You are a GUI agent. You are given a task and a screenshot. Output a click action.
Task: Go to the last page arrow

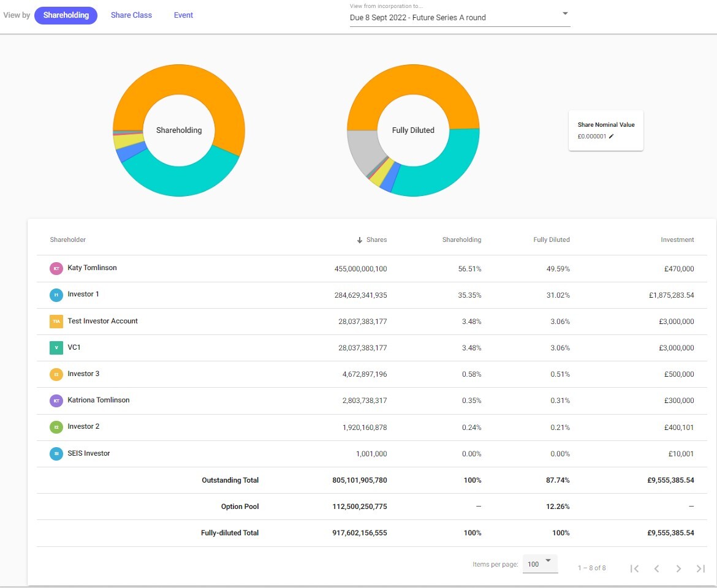click(x=700, y=568)
